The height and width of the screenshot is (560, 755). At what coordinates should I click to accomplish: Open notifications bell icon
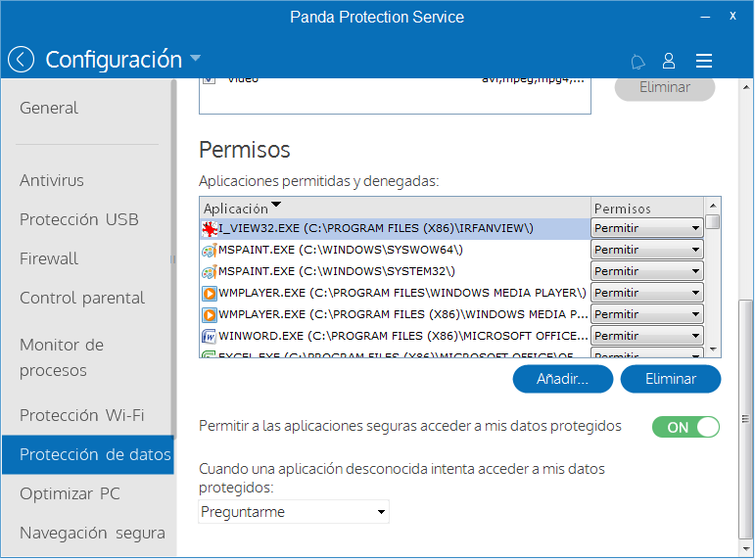coord(637,61)
